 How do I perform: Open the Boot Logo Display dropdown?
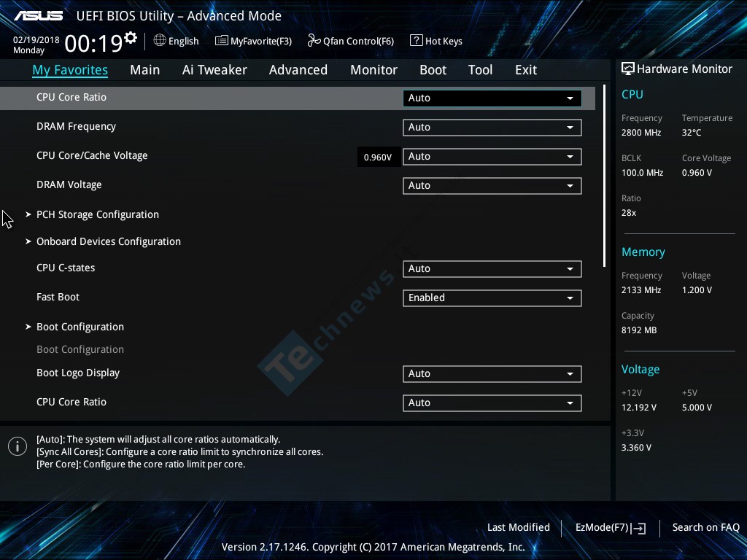(492, 374)
